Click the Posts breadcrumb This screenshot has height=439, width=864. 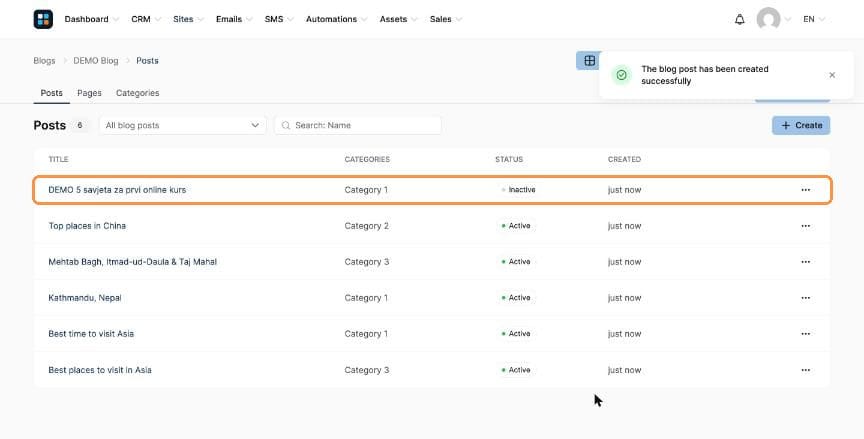pos(147,61)
